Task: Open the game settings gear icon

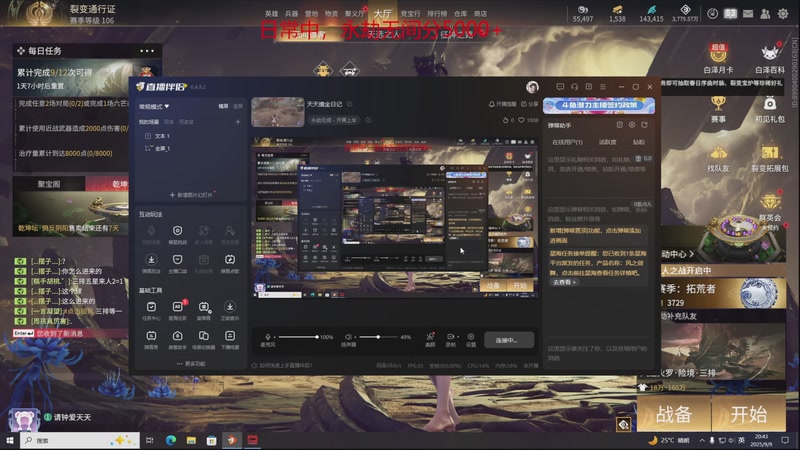Action: pyautogui.click(x=783, y=14)
